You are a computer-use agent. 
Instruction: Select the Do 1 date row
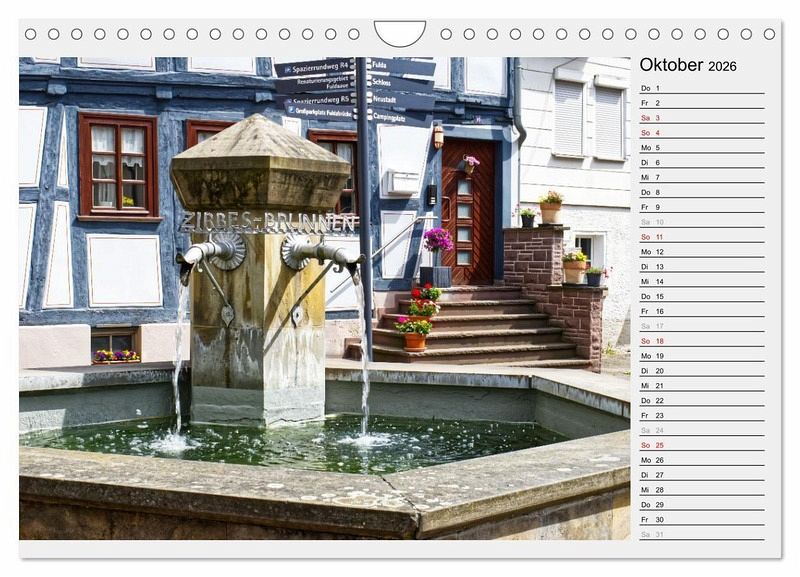(x=701, y=88)
